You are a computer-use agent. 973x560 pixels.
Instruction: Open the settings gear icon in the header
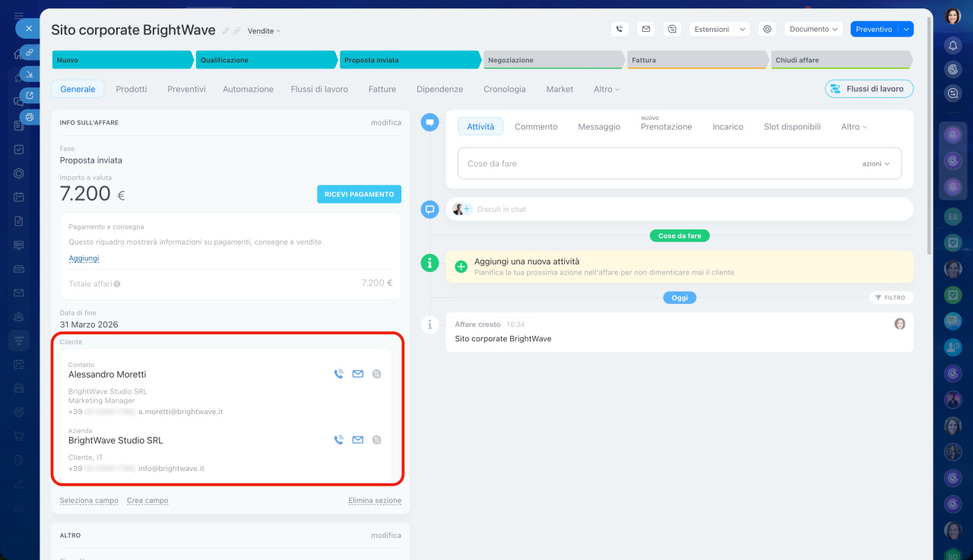(767, 29)
